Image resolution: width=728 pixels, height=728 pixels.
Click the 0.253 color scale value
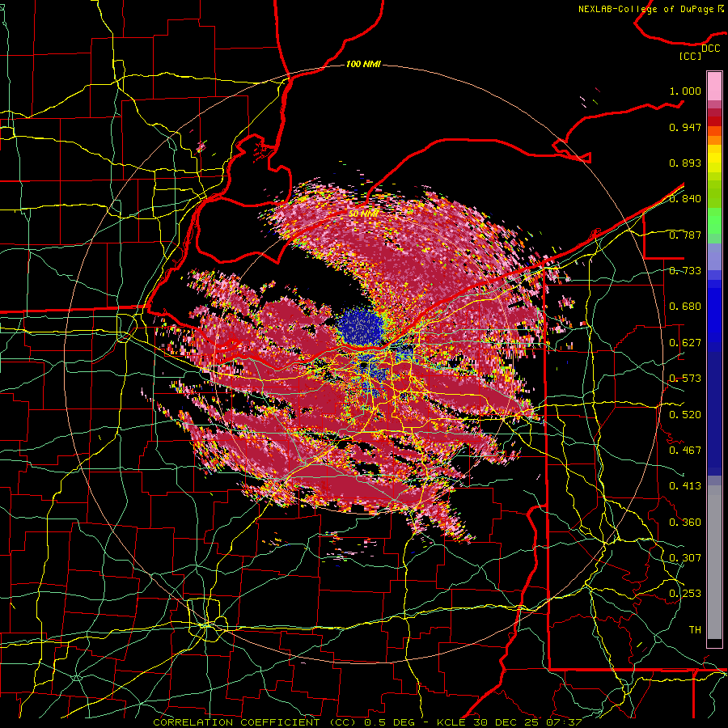pos(685,594)
